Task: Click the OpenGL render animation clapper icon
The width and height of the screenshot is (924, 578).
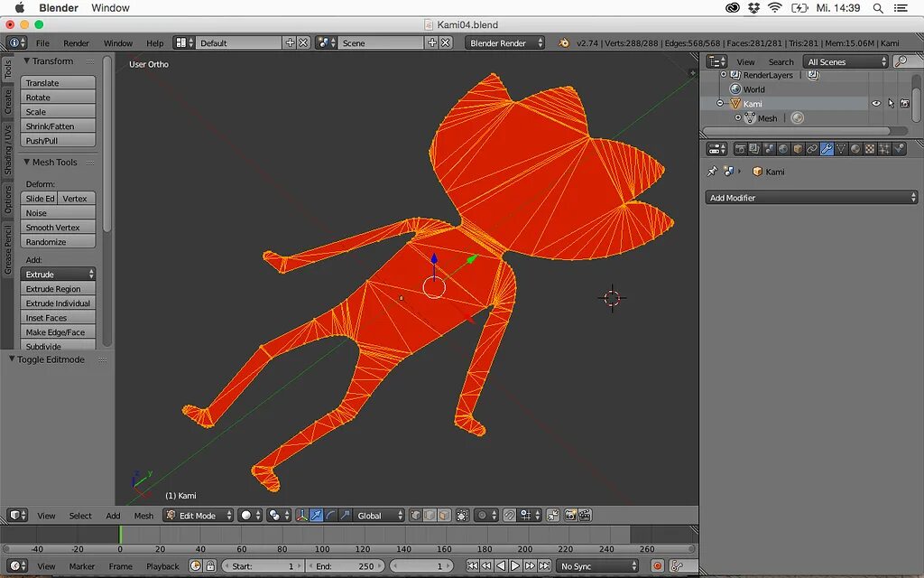Action: pyautogui.click(x=585, y=516)
